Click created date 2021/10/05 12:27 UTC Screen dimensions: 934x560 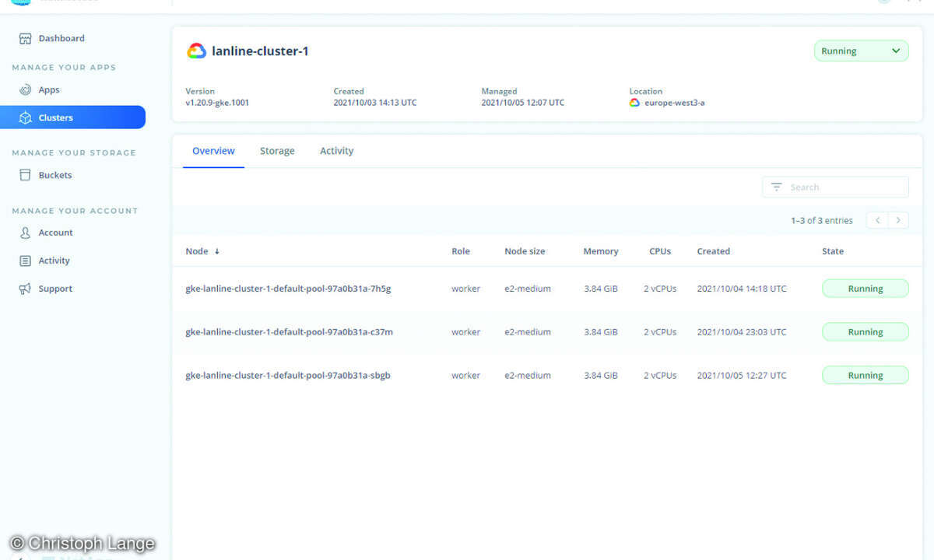[x=742, y=375]
